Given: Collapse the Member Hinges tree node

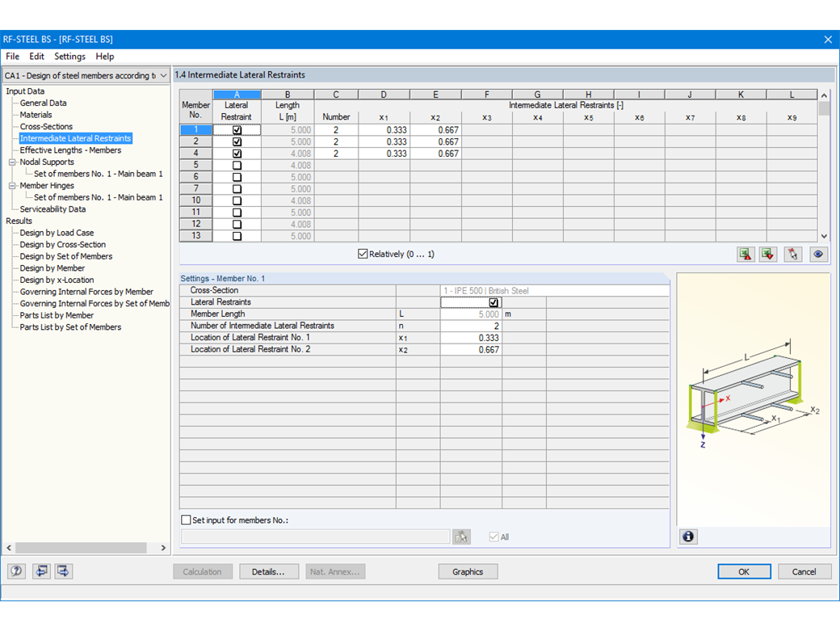Looking at the screenshot, I should (x=12, y=185).
